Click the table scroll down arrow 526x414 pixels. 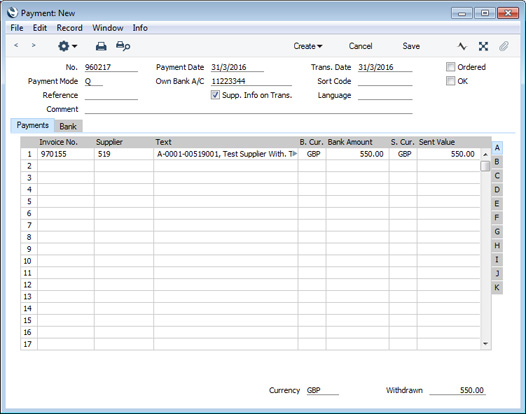[x=485, y=344]
